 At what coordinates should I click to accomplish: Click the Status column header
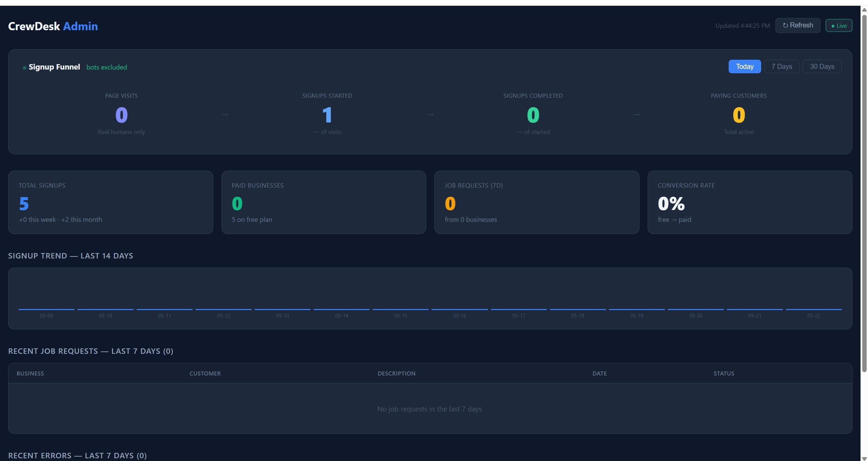click(x=724, y=373)
